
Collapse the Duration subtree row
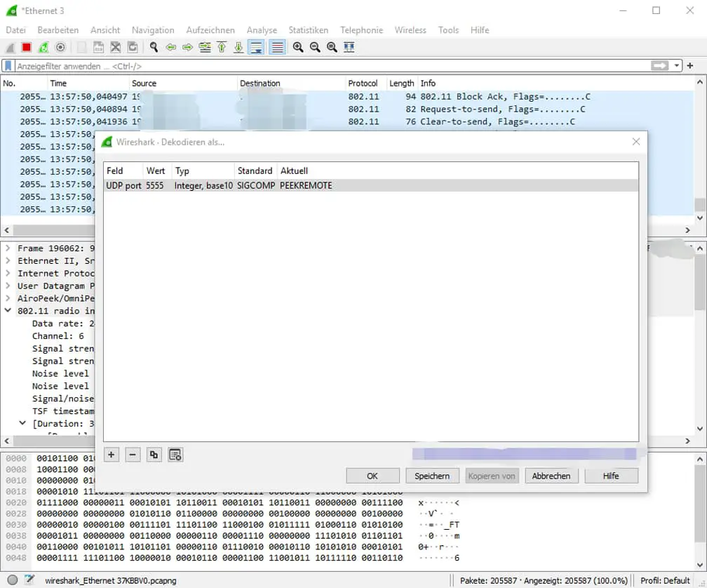(22, 423)
